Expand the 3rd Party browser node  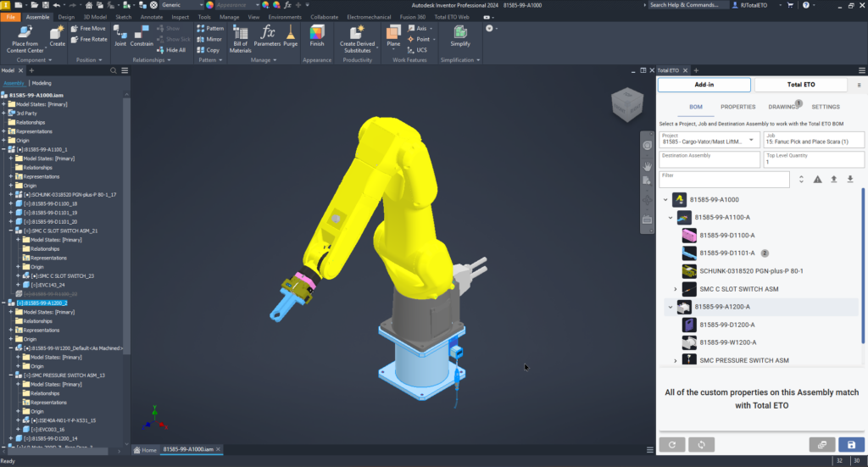(x=4, y=113)
